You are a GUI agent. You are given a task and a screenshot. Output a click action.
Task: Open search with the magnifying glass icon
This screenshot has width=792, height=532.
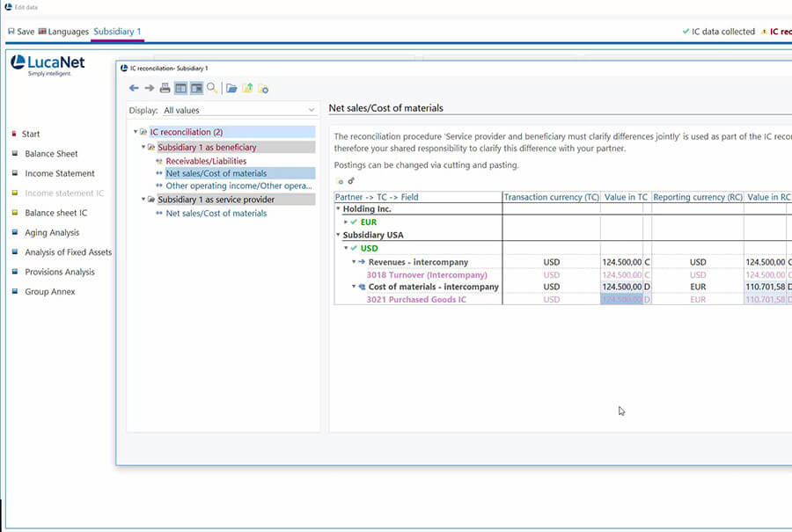212,88
